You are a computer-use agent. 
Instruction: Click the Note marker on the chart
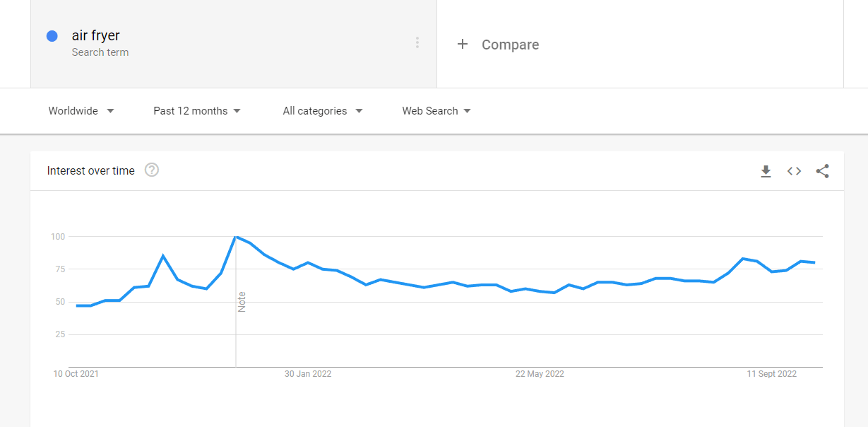click(242, 302)
